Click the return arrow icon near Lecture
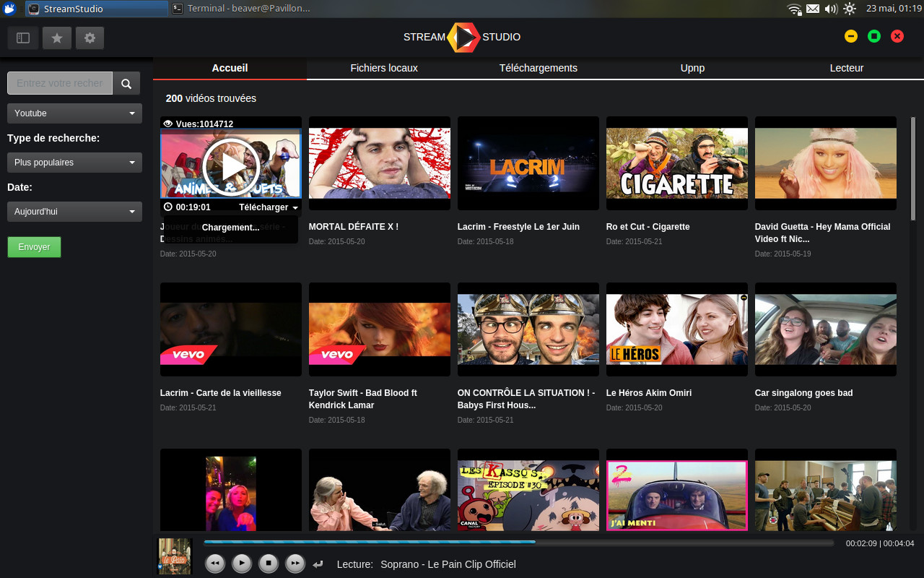Viewport: 924px width, 578px height. tap(318, 564)
